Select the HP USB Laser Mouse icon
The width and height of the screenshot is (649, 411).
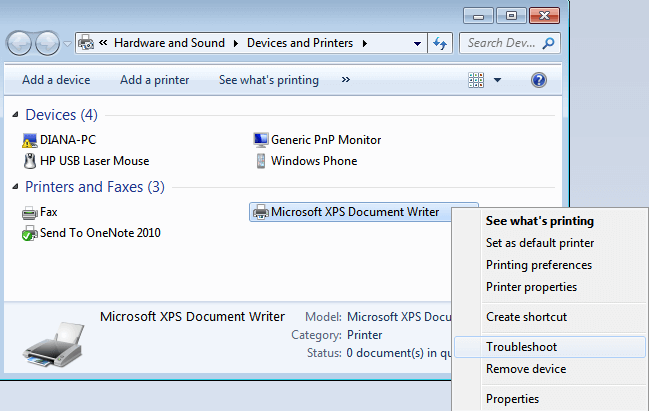[30, 161]
